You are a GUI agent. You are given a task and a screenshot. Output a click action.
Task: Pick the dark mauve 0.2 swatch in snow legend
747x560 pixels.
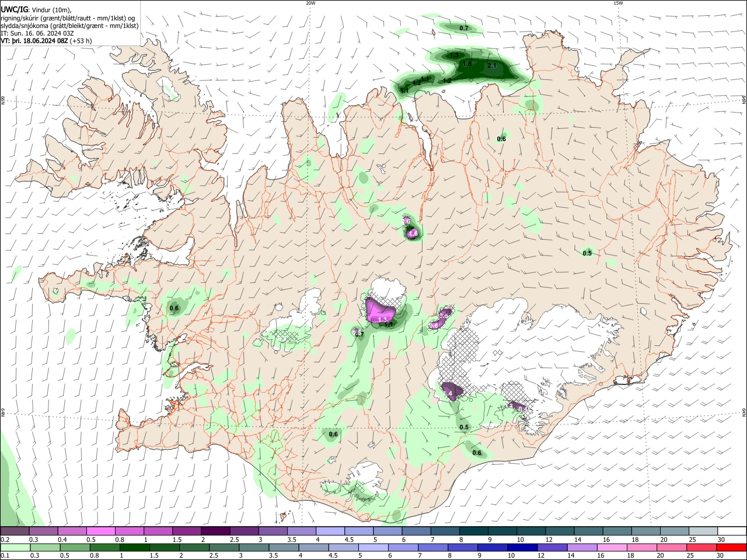pos(15,531)
